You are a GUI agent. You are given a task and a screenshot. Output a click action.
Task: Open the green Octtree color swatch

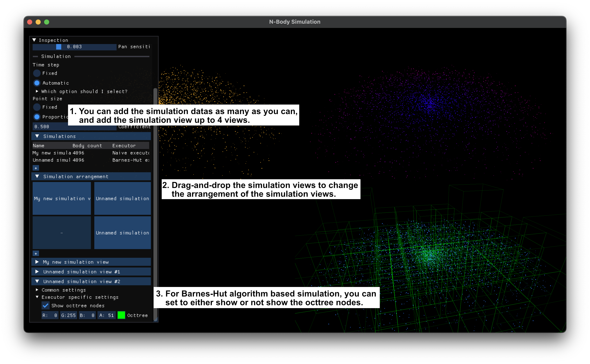coord(121,315)
